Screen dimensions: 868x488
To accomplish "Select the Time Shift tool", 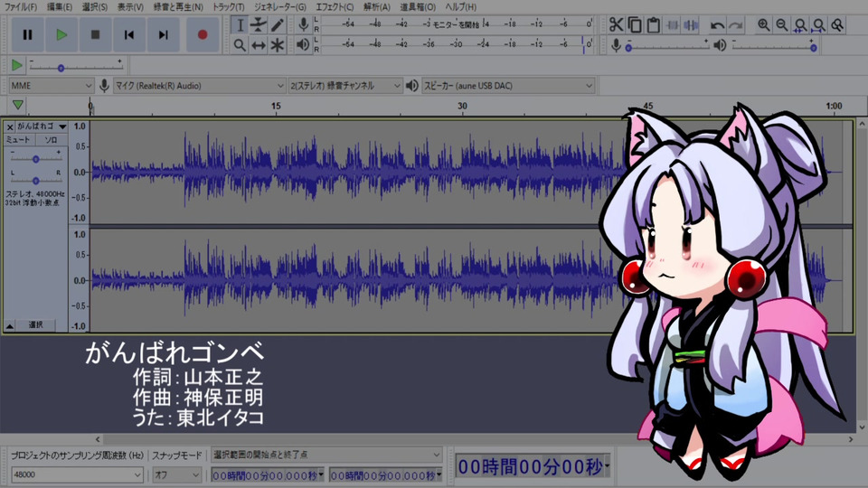I will pyautogui.click(x=259, y=45).
